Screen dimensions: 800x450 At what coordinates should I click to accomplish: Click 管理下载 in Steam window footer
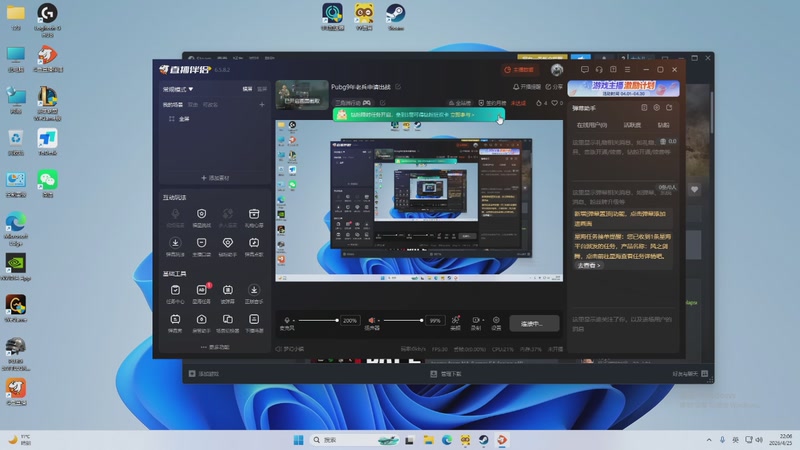446,374
